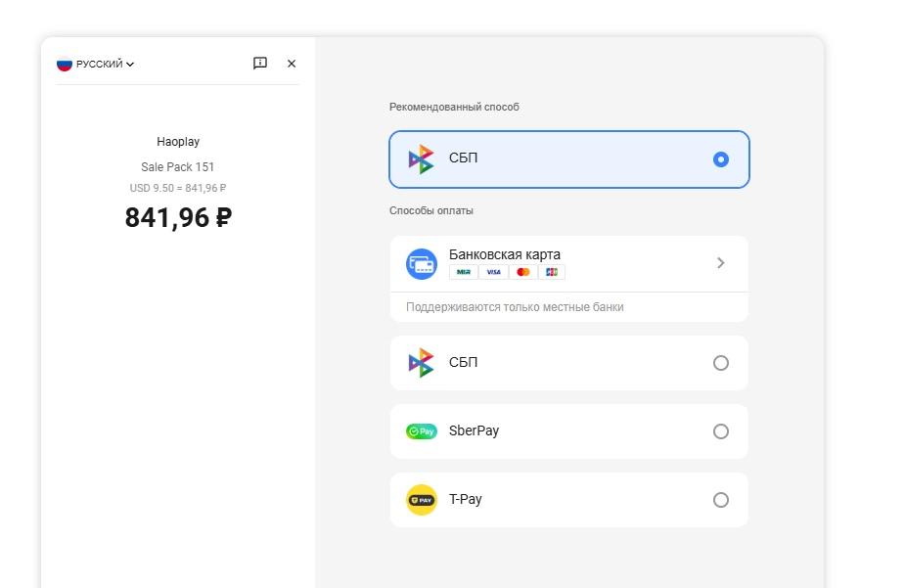This screenshot has height=588, width=905.
Task: Select the T-Pay radio button
Action: (721, 500)
